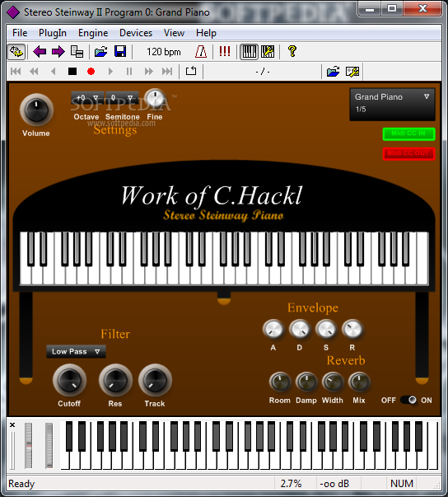Open player configuration wrench icon

point(352,72)
